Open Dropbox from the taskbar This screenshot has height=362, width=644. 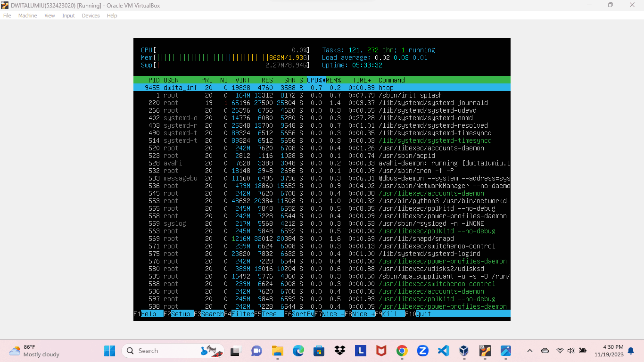[x=340, y=351]
